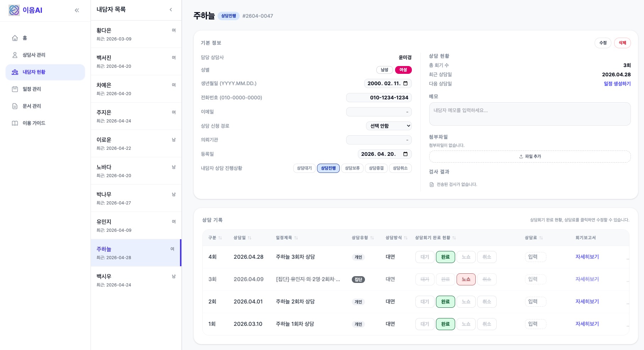
Task: Click the 메모 input area
Action: 530,114
